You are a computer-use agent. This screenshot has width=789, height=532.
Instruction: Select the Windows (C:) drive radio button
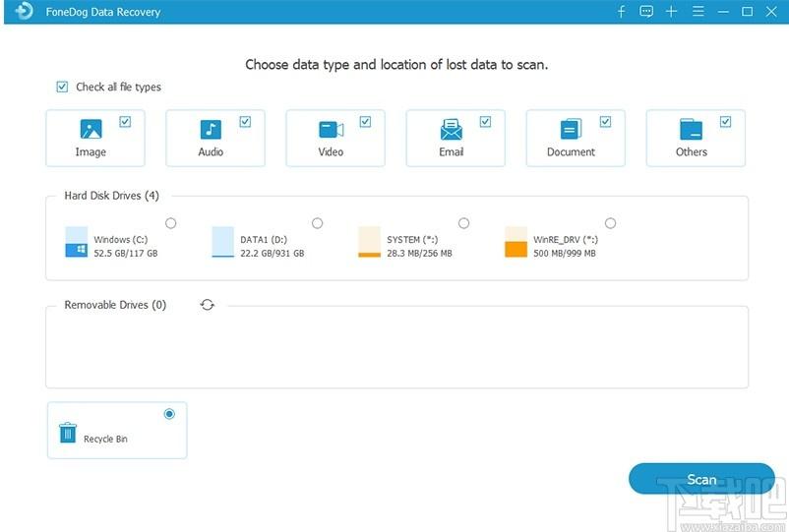pos(171,223)
